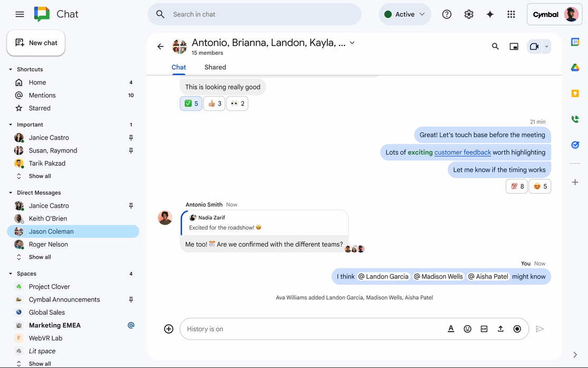
Task: Open the main menu hamburger icon
Action: tap(20, 14)
